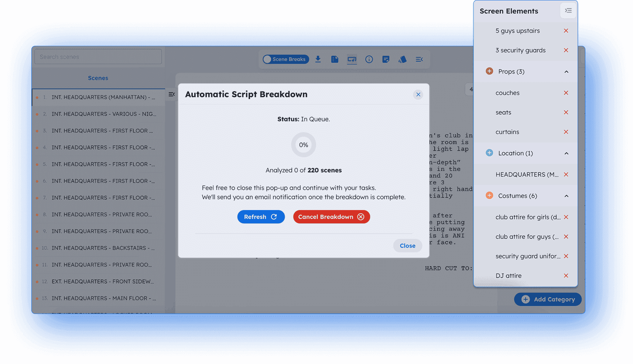The image size is (633, 364).
Task: Collapse the Screen Elements panel using header icon
Action: 568,11
